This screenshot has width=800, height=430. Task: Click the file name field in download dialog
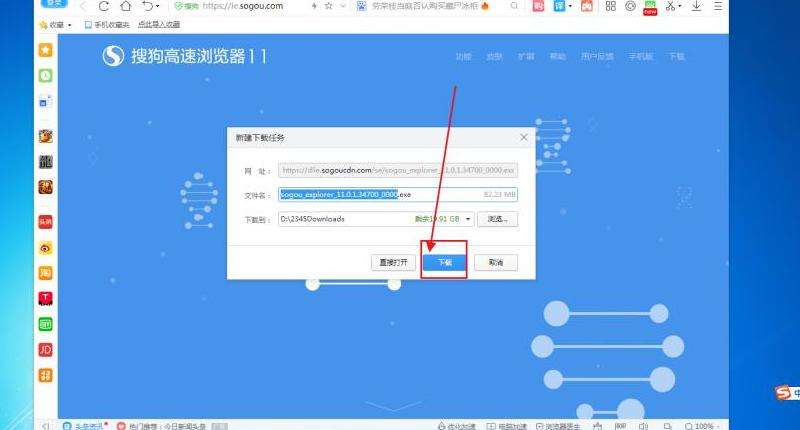pos(398,194)
